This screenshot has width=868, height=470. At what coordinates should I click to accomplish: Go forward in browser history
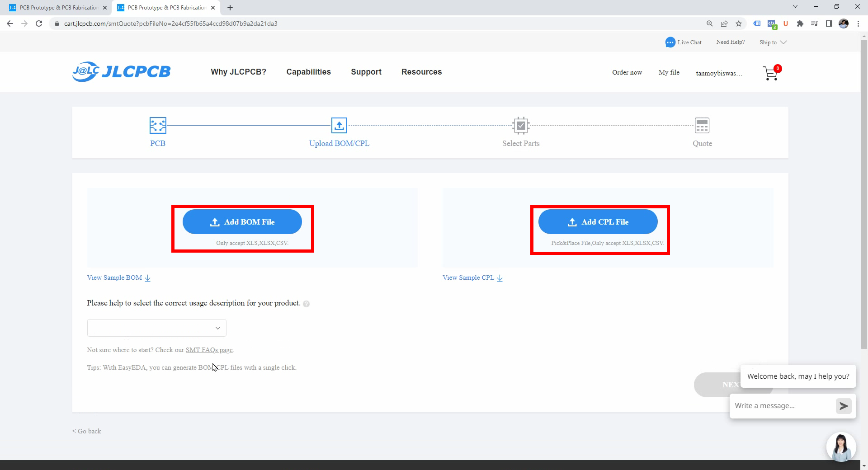pos(24,23)
